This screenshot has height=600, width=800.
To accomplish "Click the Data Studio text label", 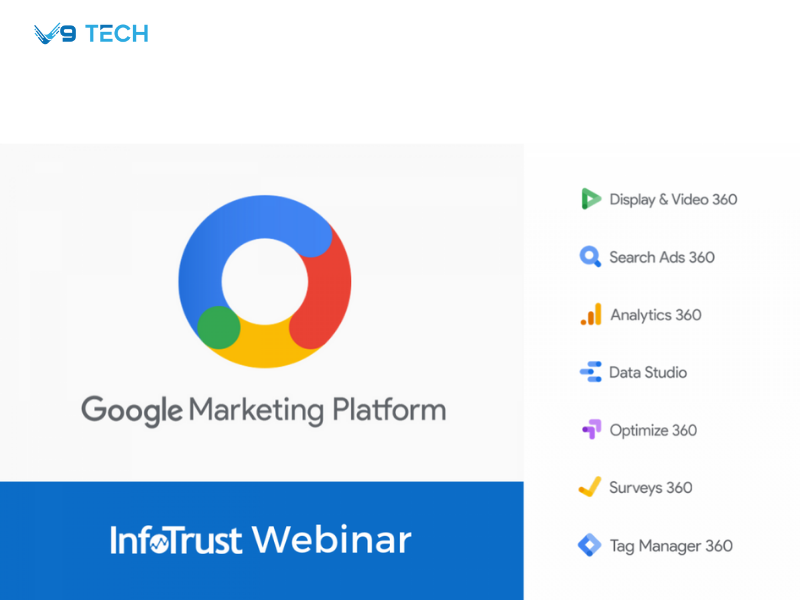I will pos(648,372).
